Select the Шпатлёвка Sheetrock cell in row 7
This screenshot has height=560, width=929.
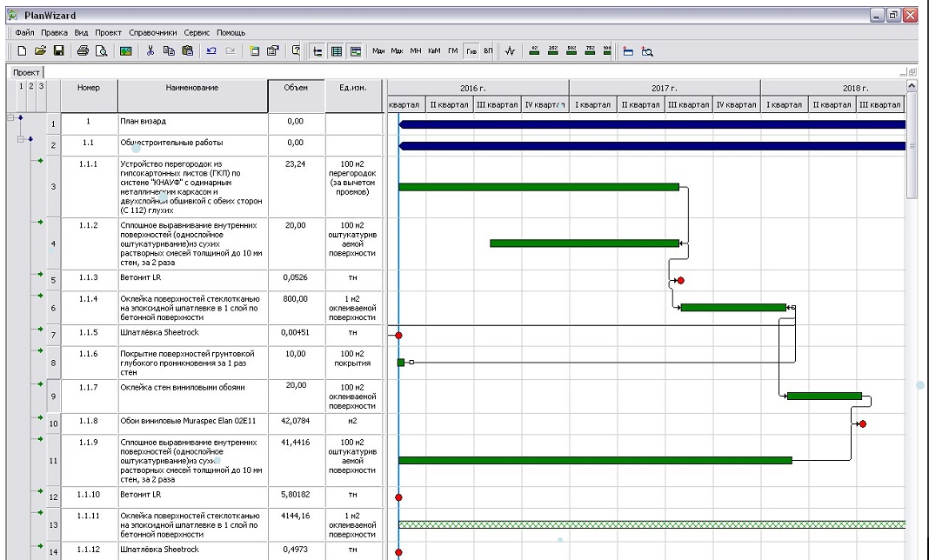(x=192, y=336)
